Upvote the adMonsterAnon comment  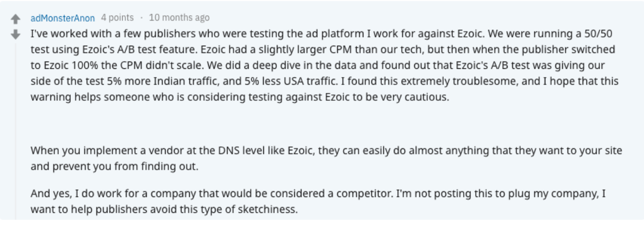(16, 19)
